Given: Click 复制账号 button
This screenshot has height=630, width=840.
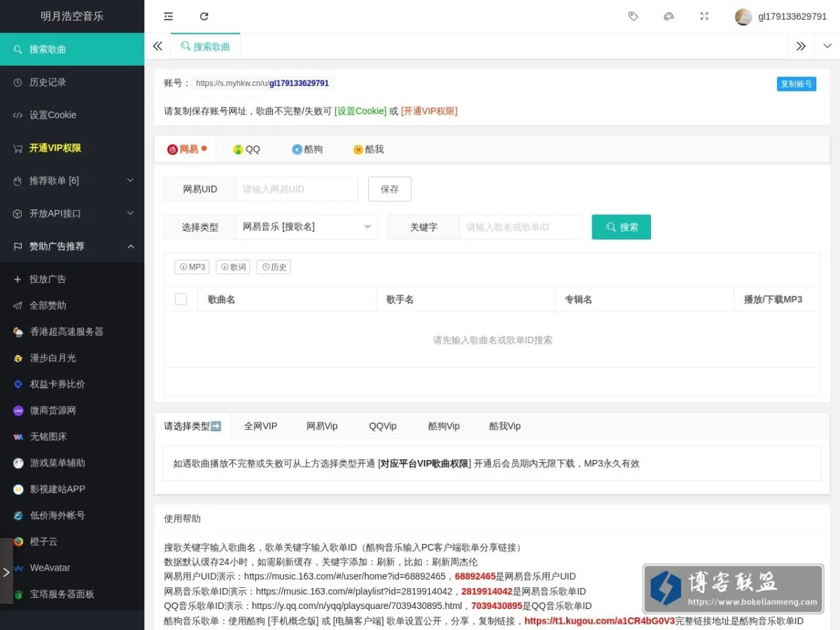Looking at the screenshot, I should (x=797, y=84).
